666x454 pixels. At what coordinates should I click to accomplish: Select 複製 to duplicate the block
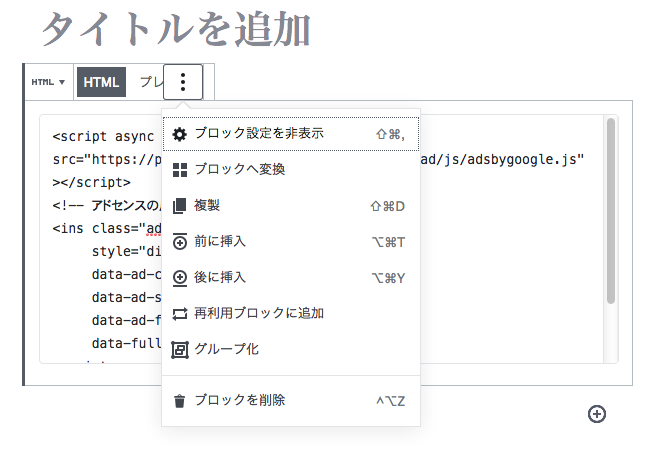click(x=291, y=206)
